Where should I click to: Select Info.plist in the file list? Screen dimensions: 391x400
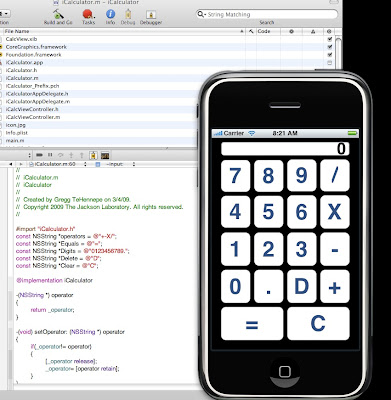coord(17,133)
